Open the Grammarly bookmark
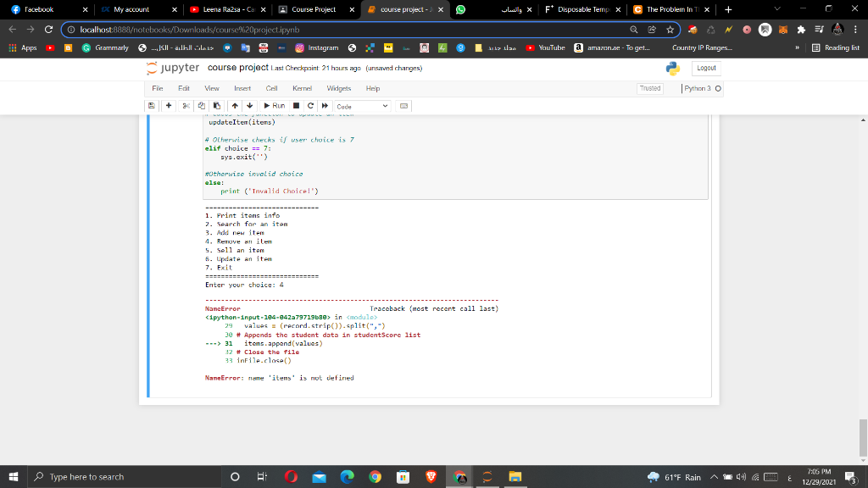Image resolution: width=868 pixels, height=488 pixels. [x=105, y=47]
